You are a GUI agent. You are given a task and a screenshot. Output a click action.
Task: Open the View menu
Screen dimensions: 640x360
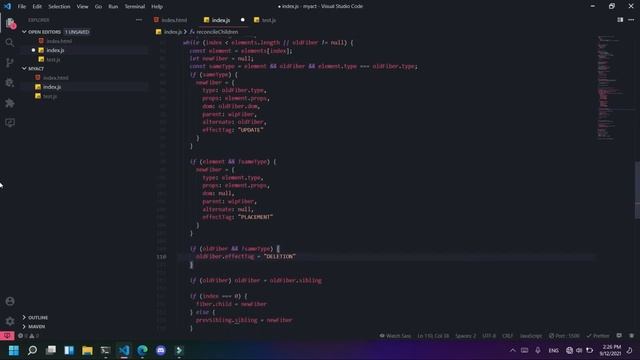click(x=82, y=6)
